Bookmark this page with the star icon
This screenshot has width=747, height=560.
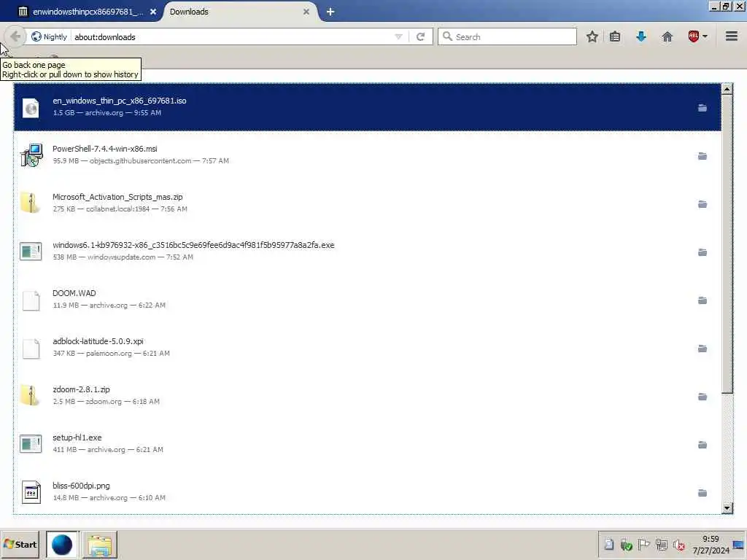click(x=592, y=36)
